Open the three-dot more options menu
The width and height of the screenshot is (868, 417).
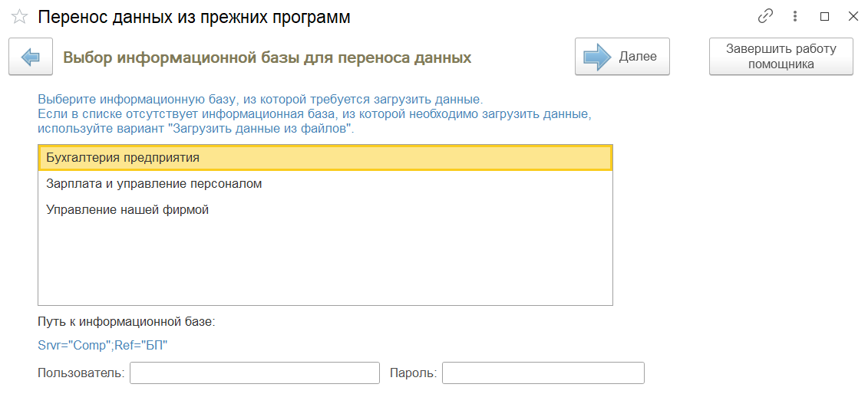click(795, 16)
